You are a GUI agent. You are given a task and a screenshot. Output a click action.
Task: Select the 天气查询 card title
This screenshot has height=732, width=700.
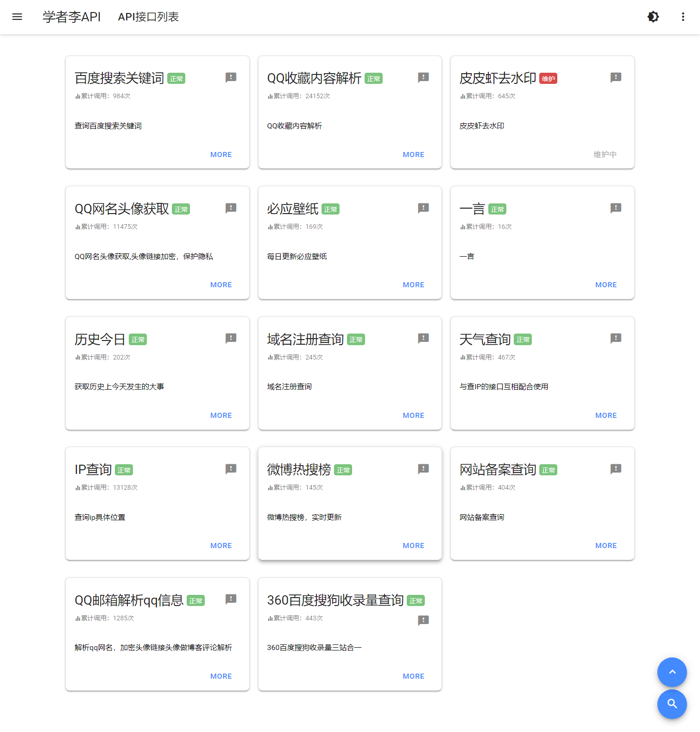pyautogui.click(x=485, y=340)
